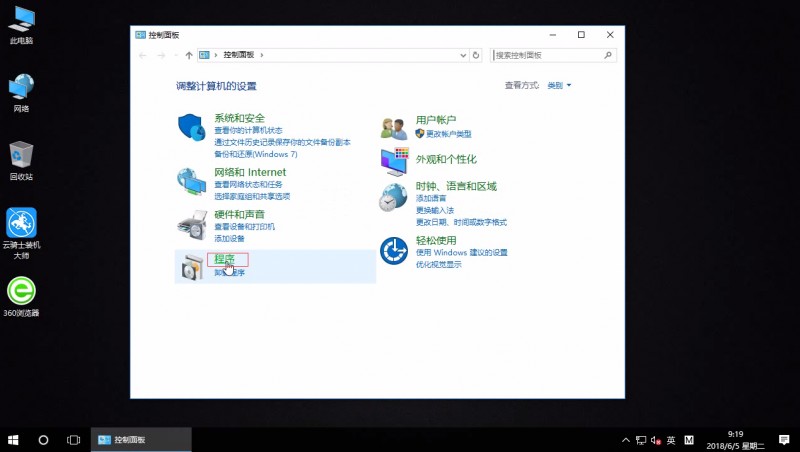Open System and Security shield icon

coord(191,127)
